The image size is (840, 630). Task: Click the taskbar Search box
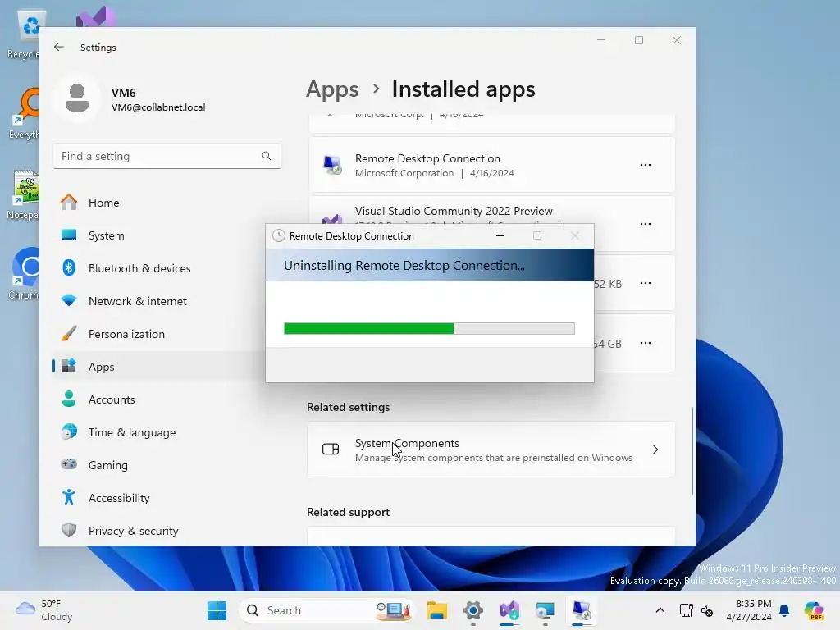click(x=328, y=610)
